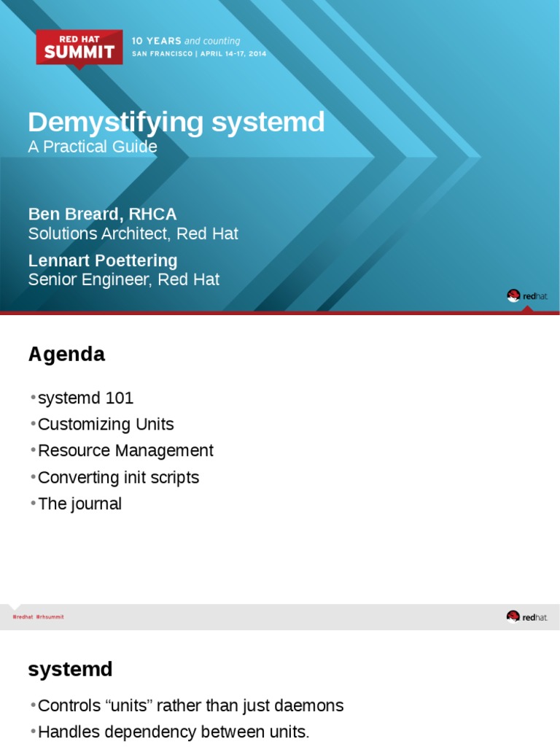Click bullet 'Controls "units" rather than just daemons'
Image resolution: width=560 pixels, height=747 pixels.
point(190,705)
